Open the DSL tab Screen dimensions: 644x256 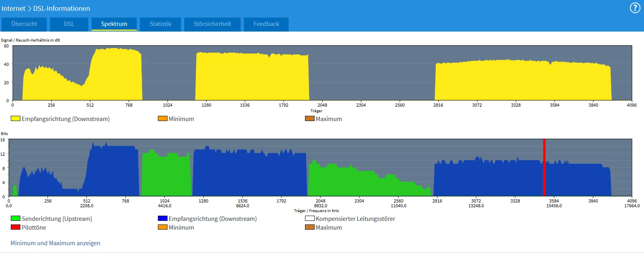click(69, 24)
